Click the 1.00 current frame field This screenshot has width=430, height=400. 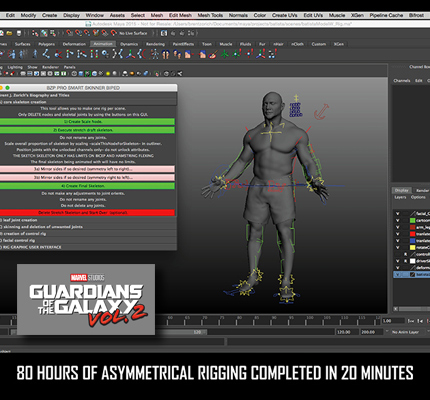(x=392, y=321)
